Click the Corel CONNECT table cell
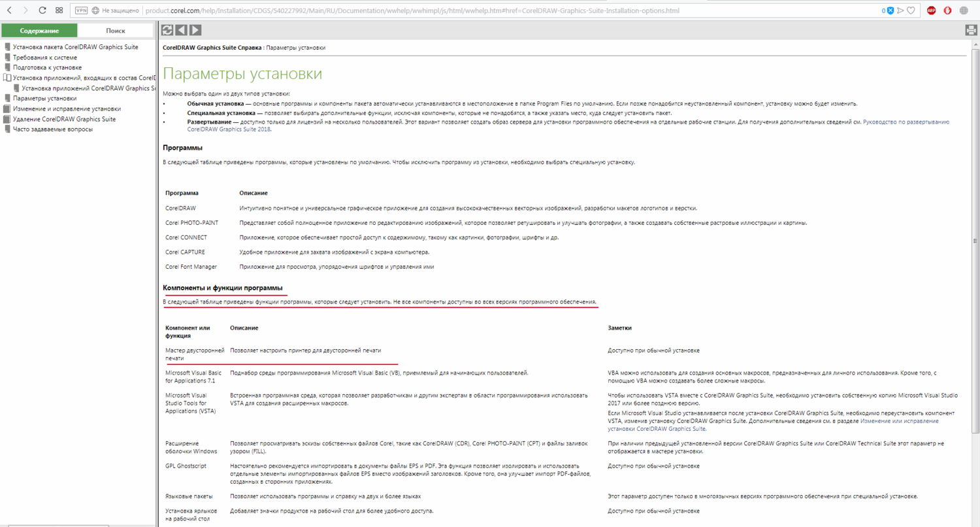This screenshot has width=980, height=527. 186,237
